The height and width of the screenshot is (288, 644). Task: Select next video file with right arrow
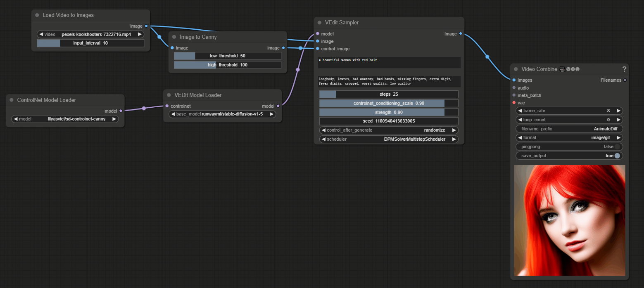tap(140, 34)
